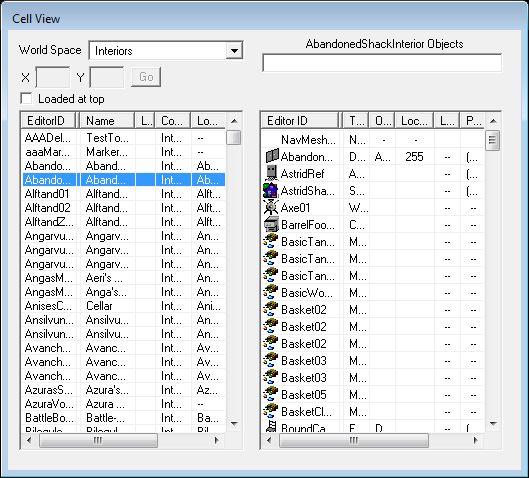Sort the objects by the Editor ID column header

click(300, 121)
